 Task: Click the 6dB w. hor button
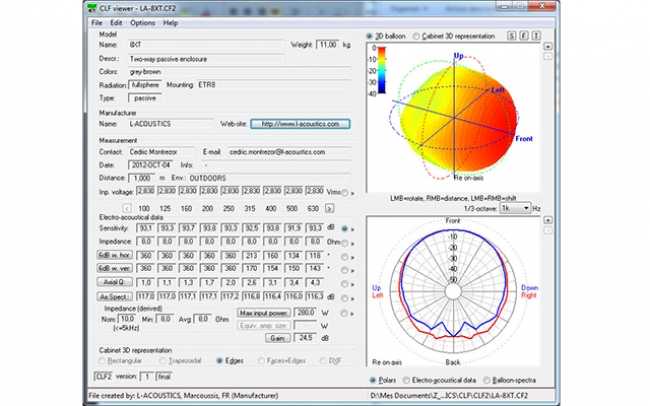coord(115,255)
